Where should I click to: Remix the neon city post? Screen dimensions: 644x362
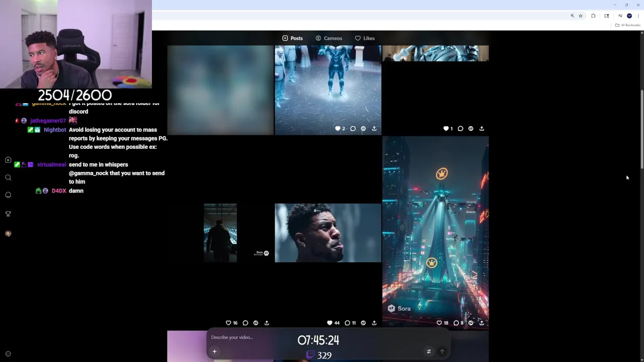point(471,323)
